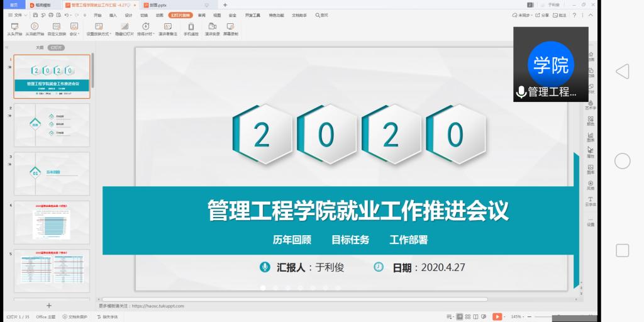Expand the Rehearse Timings (排练计时) dropdown
The image size is (644, 322).
coord(155,34)
